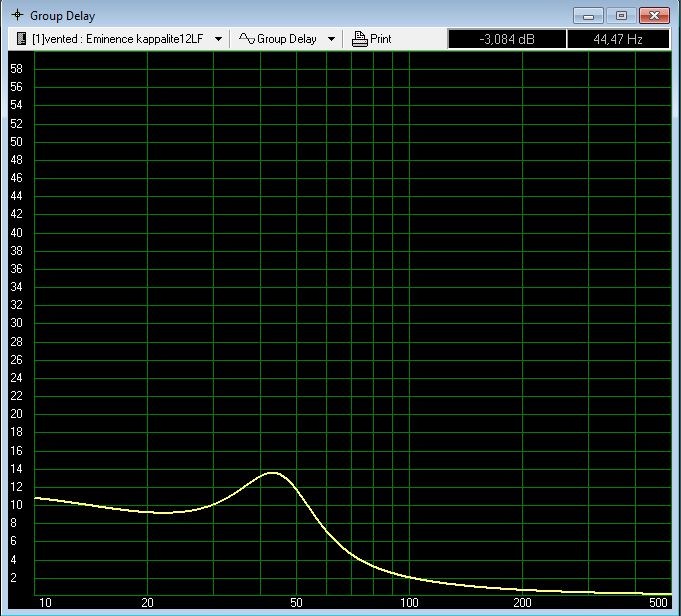Image resolution: width=681 pixels, height=616 pixels.
Task: Expand the Group Delay graph type arrow
Action: [x=331, y=39]
